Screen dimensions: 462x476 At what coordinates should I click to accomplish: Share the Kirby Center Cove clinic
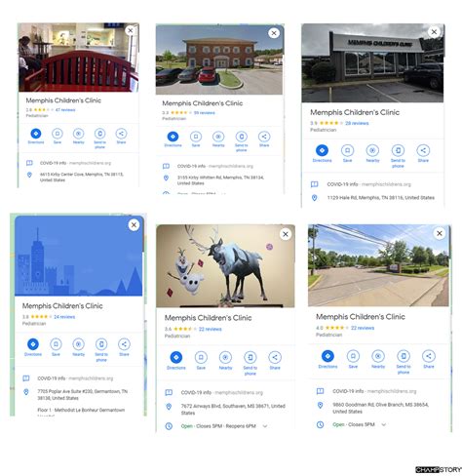[x=121, y=134]
